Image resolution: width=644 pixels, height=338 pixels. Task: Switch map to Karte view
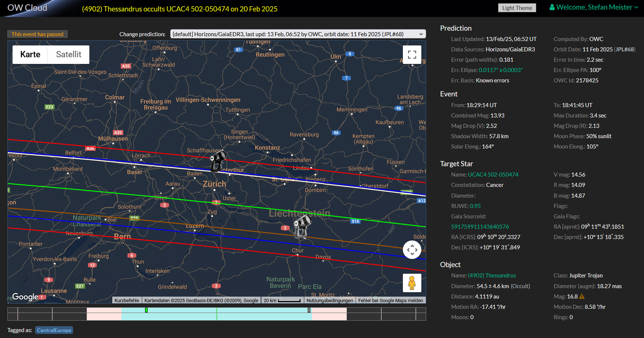pos(30,55)
